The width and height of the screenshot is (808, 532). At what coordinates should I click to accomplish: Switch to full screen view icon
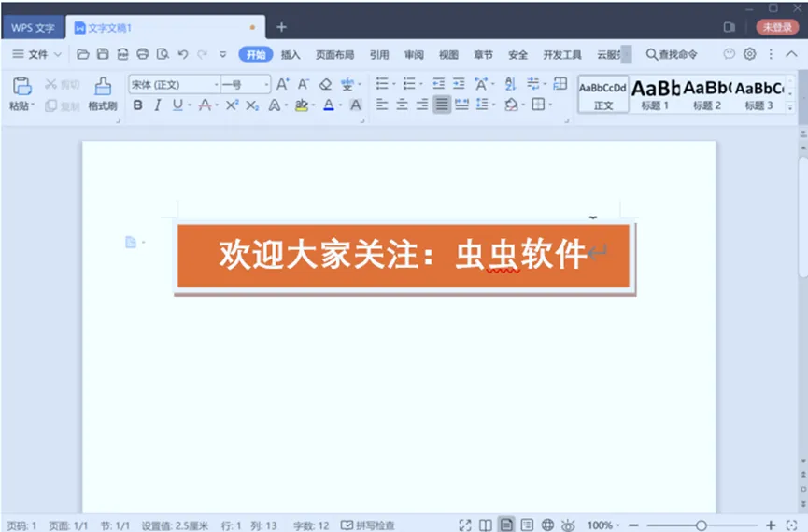pyautogui.click(x=465, y=525)
